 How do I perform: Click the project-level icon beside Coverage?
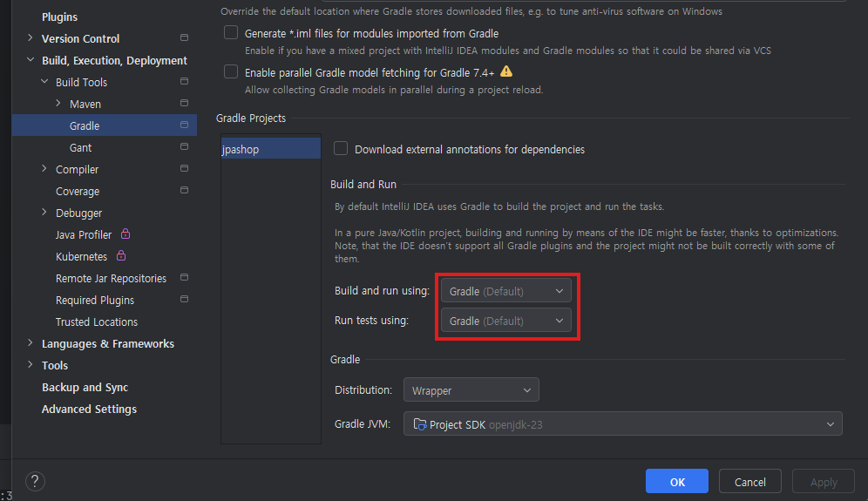(x=185, y=191)
